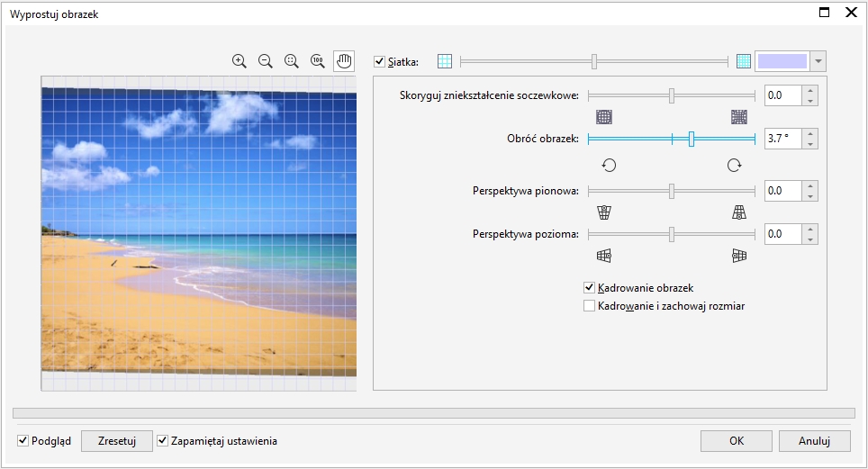Decrease the Perspektywa pionowa stepper value
868x469 pixels.
click(811, 196)
